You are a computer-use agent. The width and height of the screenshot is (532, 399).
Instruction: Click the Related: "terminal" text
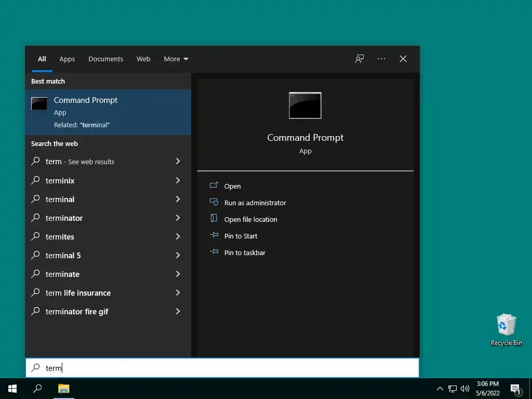pyautogui.click(x=82, y=125)
